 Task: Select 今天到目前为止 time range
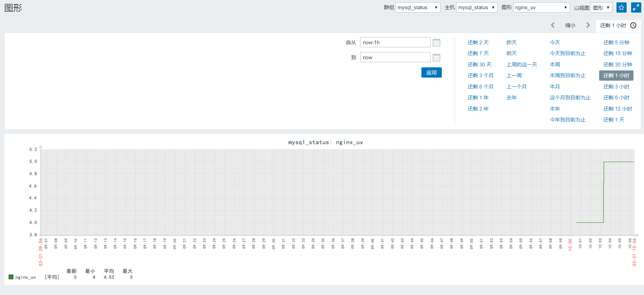tap(568, 53)
